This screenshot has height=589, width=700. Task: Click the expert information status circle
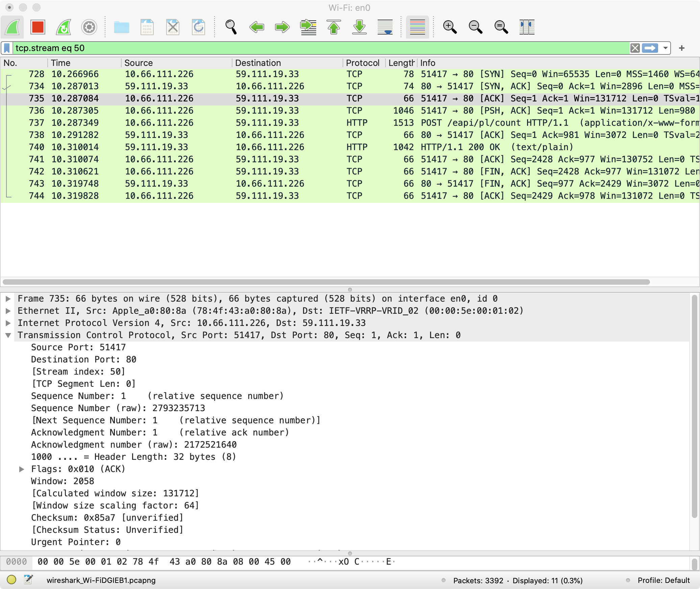coord(11,580)
